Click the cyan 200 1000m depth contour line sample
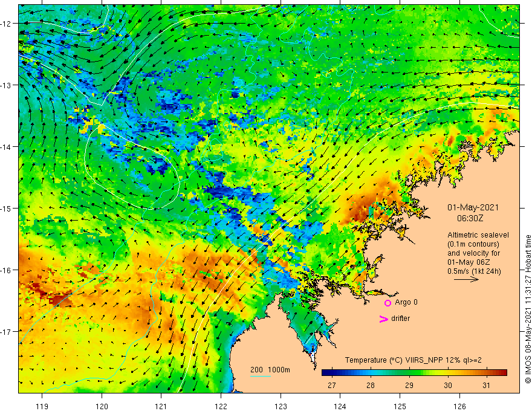Viewport: 532px width, 411px height. coord(260,376)
